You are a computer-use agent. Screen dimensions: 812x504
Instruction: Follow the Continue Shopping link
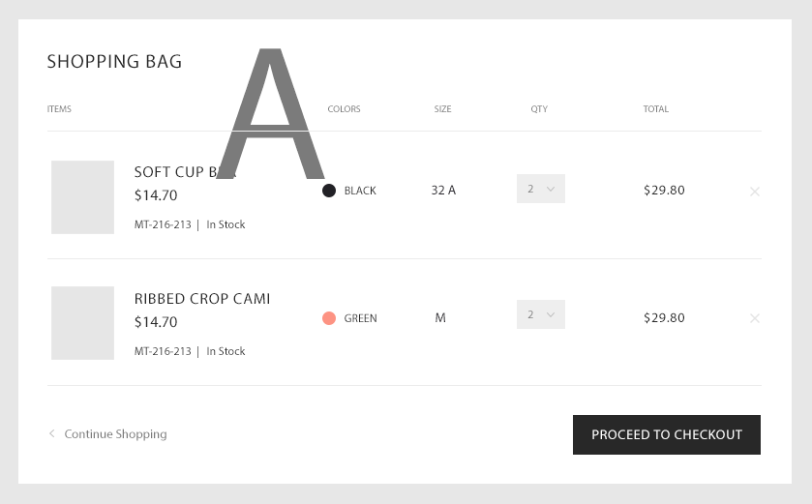click(x=115, y=434)
